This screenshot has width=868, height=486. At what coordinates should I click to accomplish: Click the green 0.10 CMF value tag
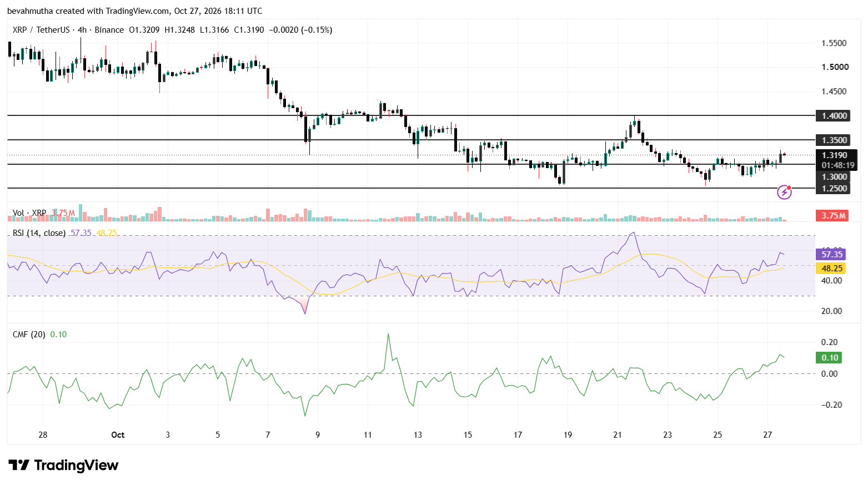(829, 358)
